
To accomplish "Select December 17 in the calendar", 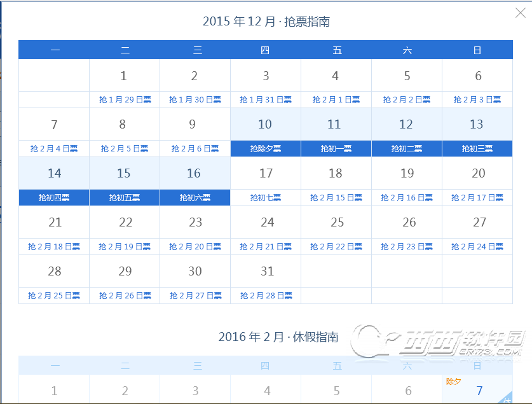I will pos(266,173).
